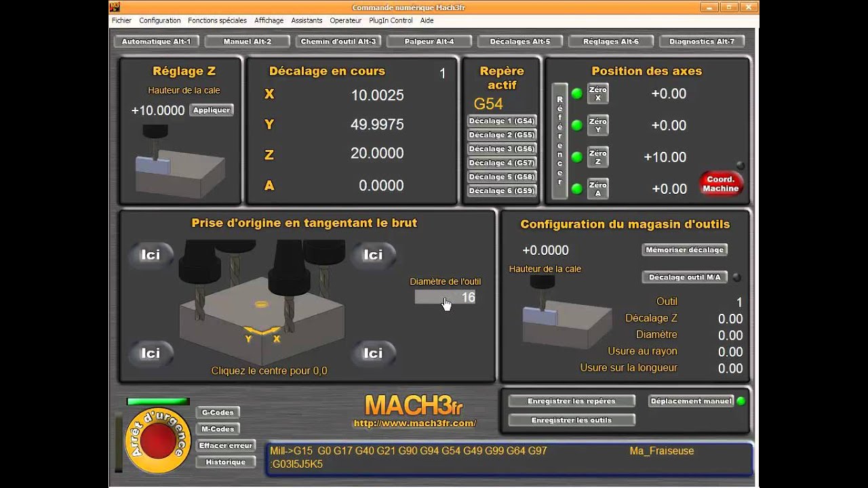
Task: Switch to Manuel Alt-2 screen
Action: point(248,41)
